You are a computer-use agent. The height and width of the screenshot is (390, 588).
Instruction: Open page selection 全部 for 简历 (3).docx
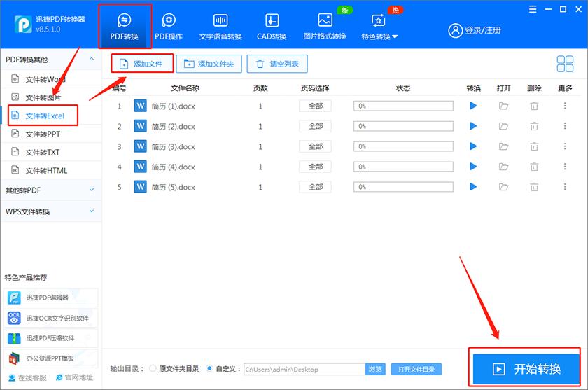pyautogui.click(x=316, y=146)
